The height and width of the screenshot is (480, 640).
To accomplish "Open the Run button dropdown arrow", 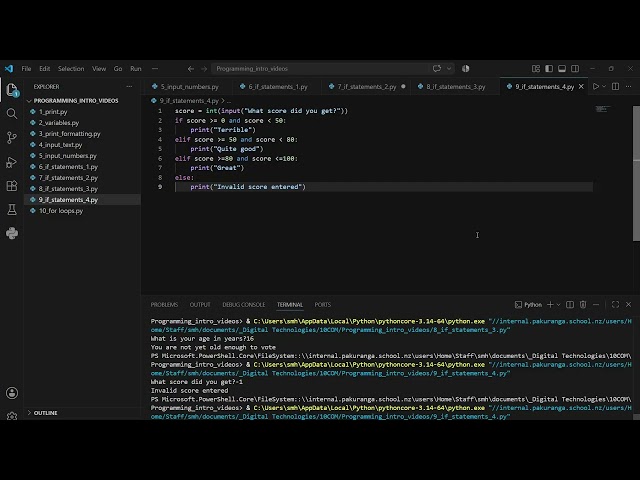I will tap(604, 87).
